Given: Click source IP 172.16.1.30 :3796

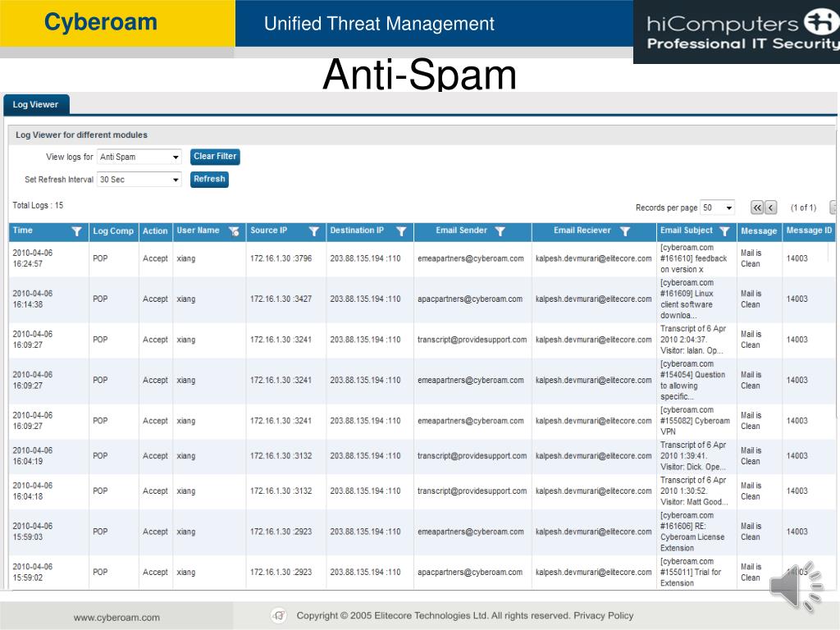Looking at the screenshot, I should 281,258.
